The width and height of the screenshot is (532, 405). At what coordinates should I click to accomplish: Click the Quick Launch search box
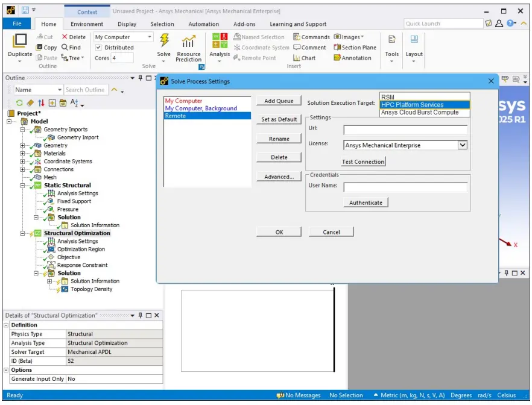click(443, 24)
